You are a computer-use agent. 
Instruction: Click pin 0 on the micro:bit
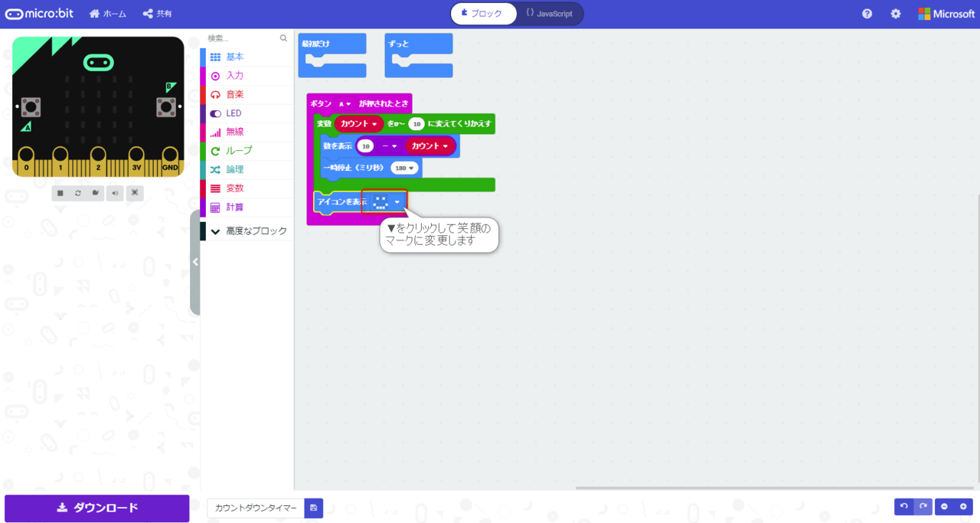tap(26, 162)
